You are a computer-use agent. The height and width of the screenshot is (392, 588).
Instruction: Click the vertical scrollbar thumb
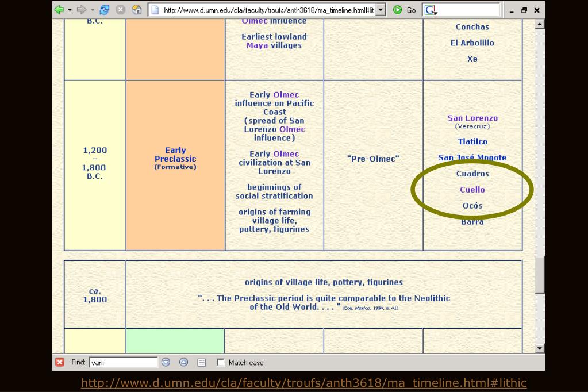(x=539, y=275)
